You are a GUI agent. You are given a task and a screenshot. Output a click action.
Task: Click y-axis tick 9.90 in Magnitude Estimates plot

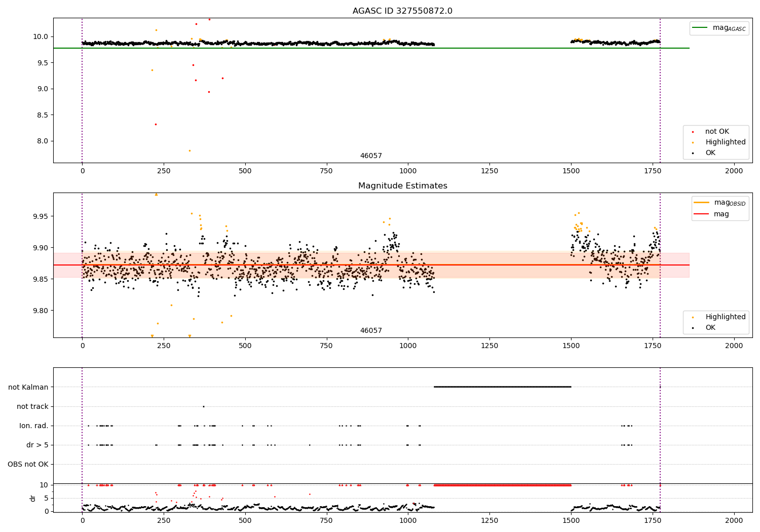41,248
